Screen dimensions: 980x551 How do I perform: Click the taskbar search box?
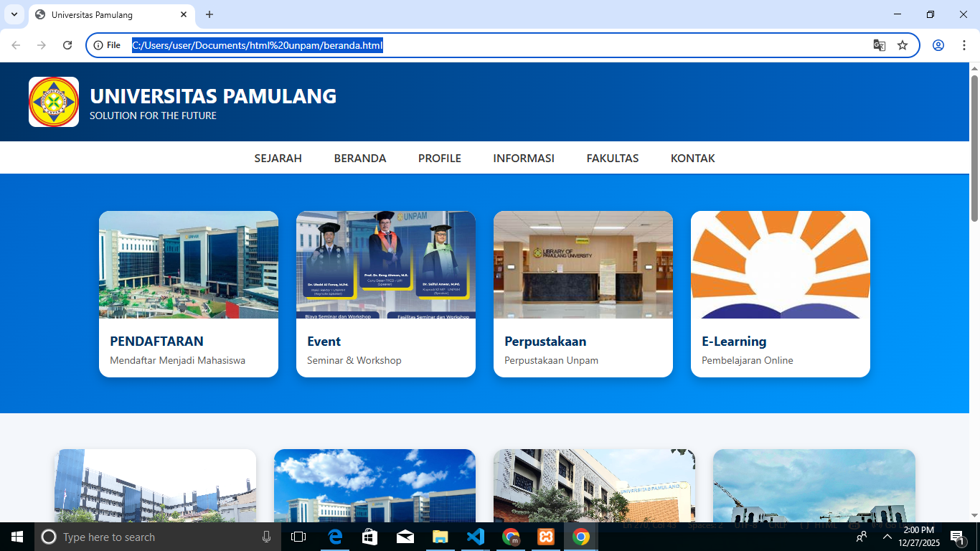coord(158,537)
